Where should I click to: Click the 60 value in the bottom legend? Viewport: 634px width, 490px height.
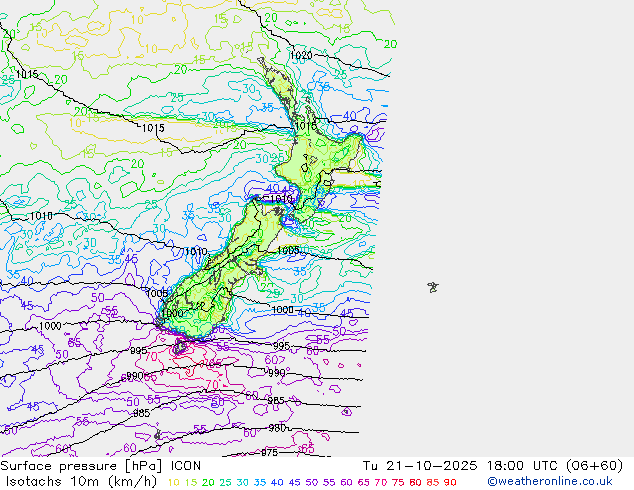point(346,482)
